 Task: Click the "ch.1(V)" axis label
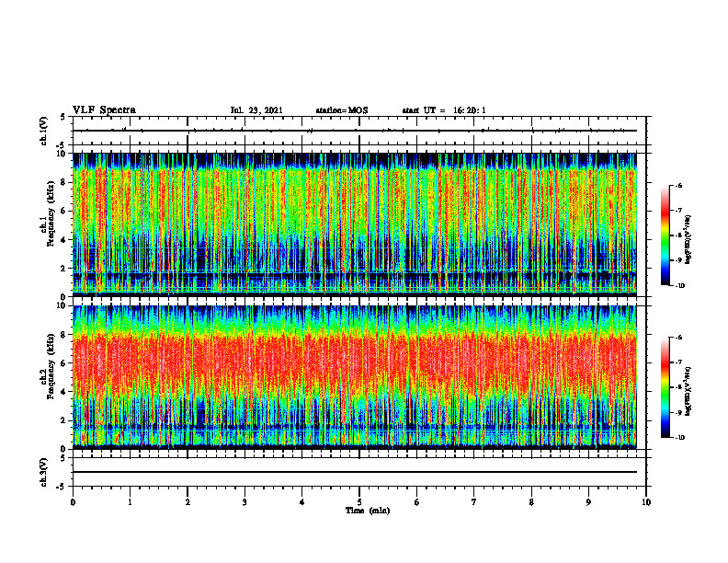(x=44, y=131)
